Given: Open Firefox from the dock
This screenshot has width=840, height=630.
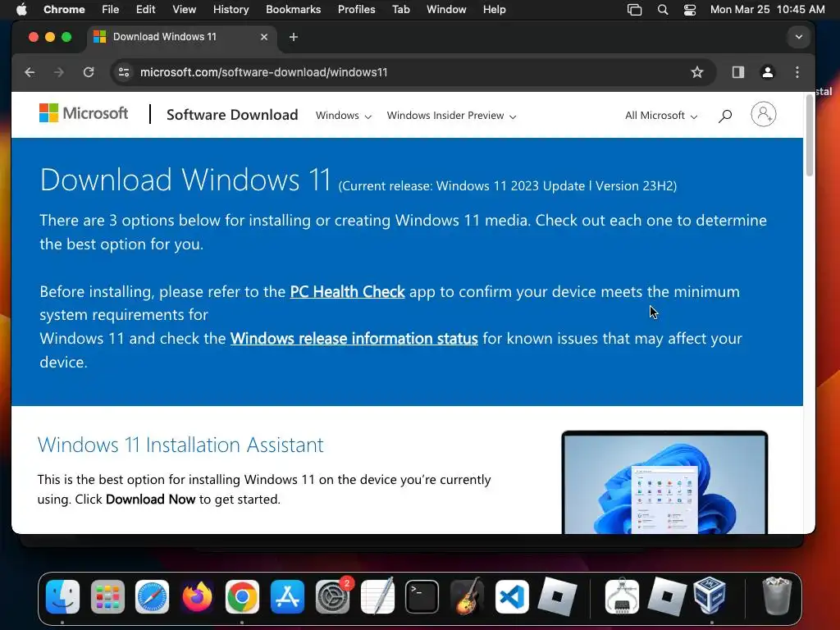Looking at the screenshot, I should coord(197,596).
